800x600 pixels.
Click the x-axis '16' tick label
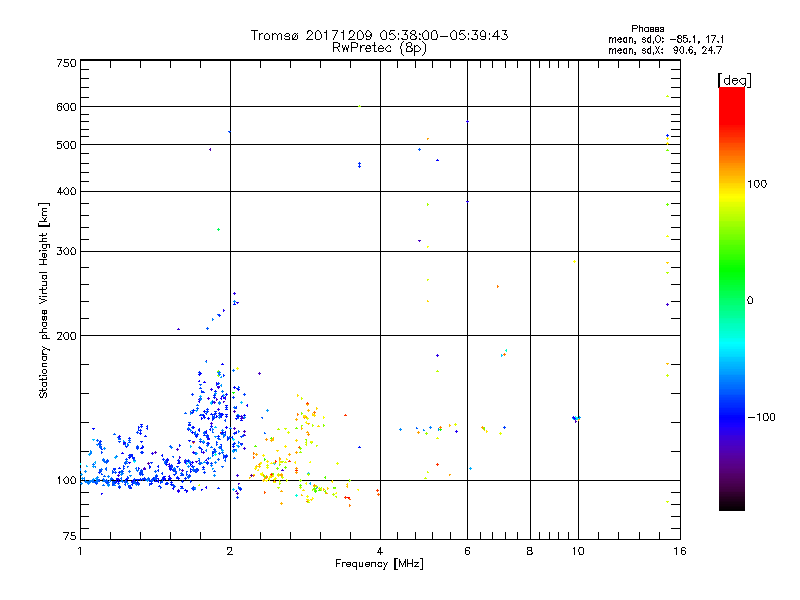tap(680, 551)
